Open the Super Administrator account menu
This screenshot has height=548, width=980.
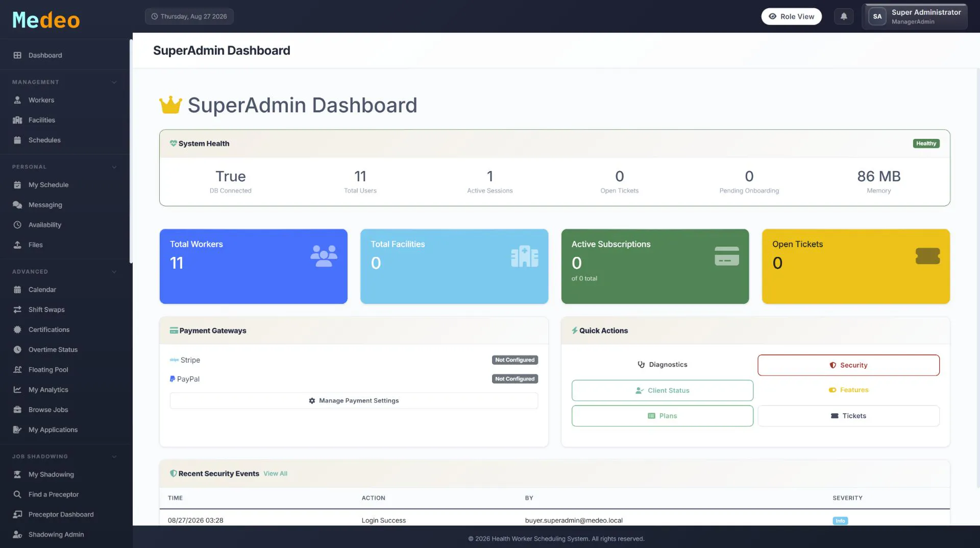(x=915, y=16)
